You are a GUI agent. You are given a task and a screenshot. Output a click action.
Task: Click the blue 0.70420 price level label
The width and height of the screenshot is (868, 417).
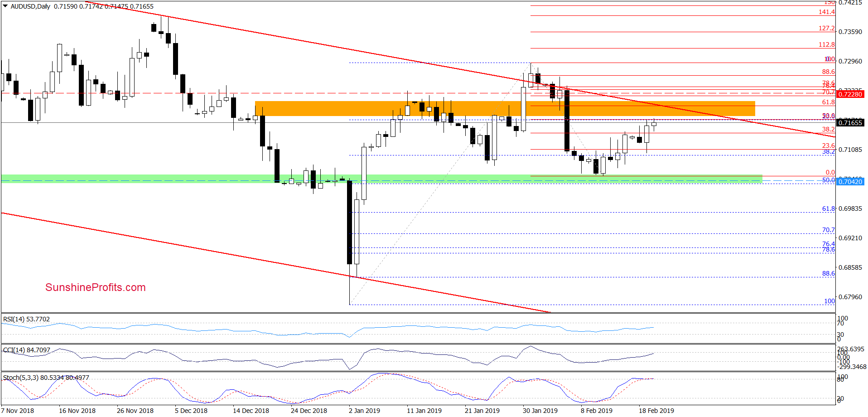tap(850, 182)
